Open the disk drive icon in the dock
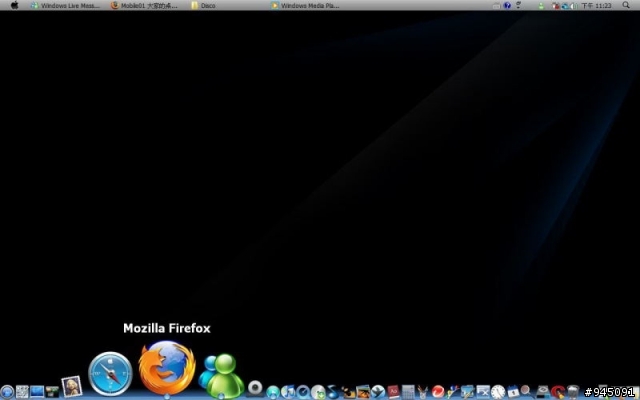640x400 pixels. (542, 392)
